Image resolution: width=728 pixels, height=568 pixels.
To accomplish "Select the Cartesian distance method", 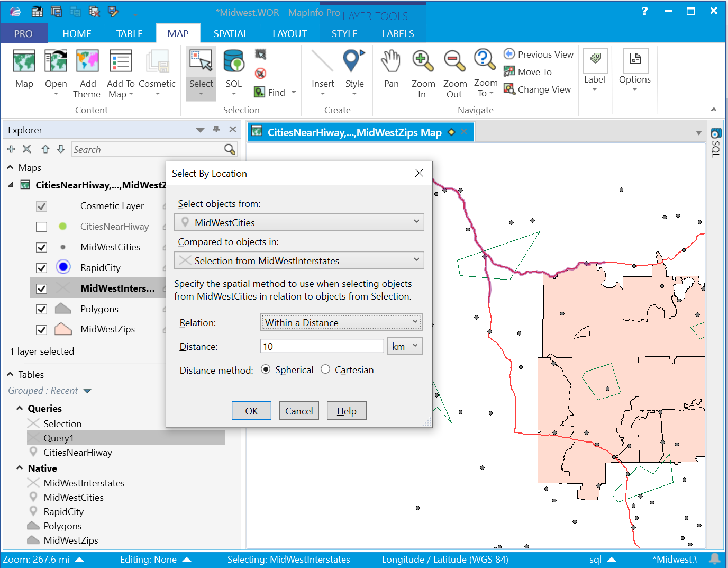I will 325,369.
